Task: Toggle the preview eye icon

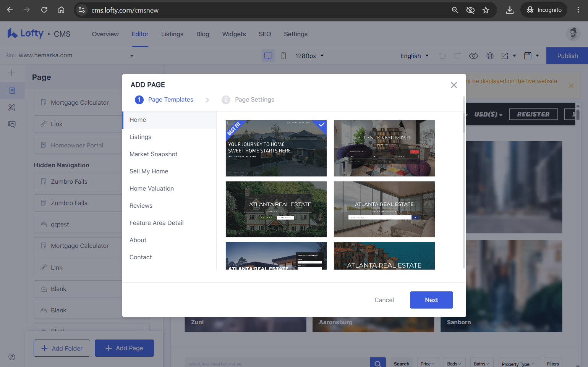Action: (x=473, y=56)
